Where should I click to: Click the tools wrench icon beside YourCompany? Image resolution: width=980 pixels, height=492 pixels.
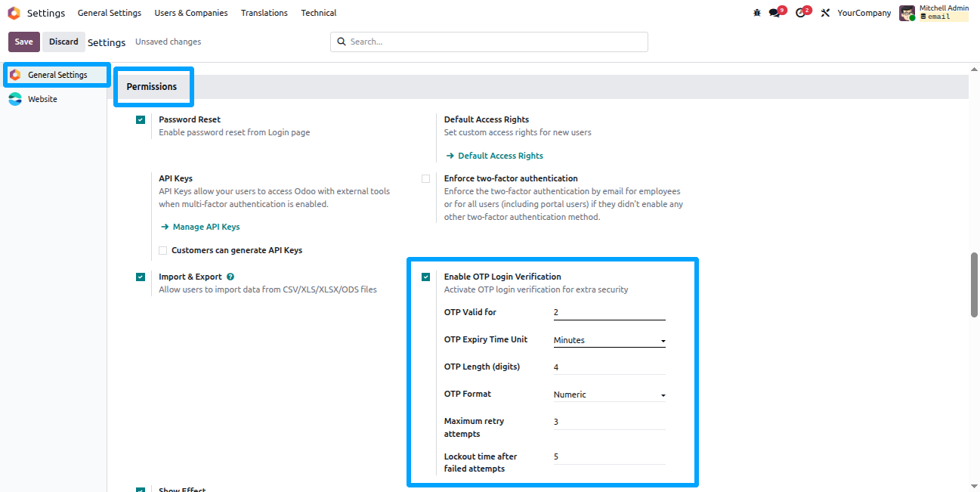coord(825,13)
